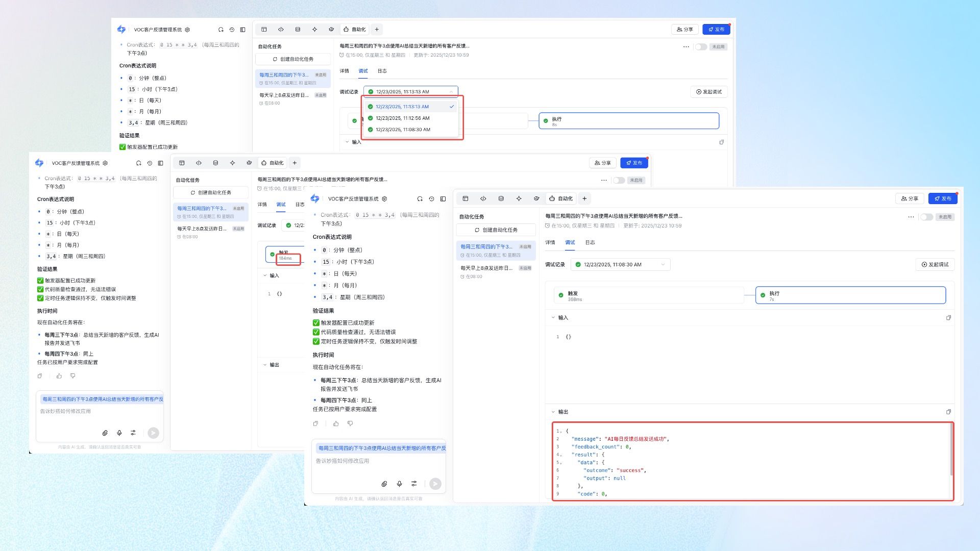This screenshot has height=551, width=980.
Task: Click 创建自动化任务 button in front-most window
Action: pyautogui.click(x=496, y=230)
